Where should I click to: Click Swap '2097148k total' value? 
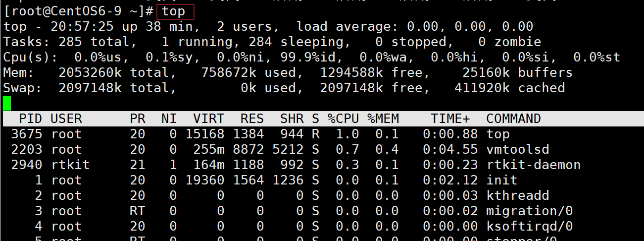pos(114,88)
